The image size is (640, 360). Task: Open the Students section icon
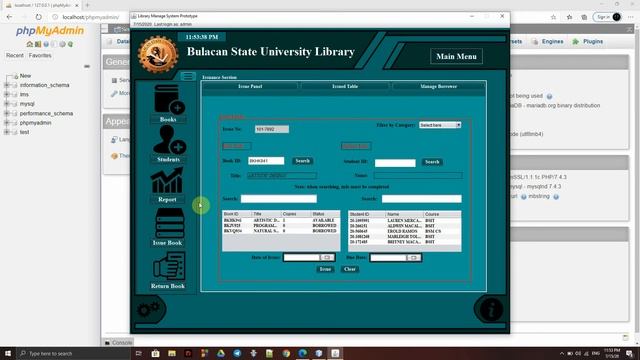[x=169, y=140]
